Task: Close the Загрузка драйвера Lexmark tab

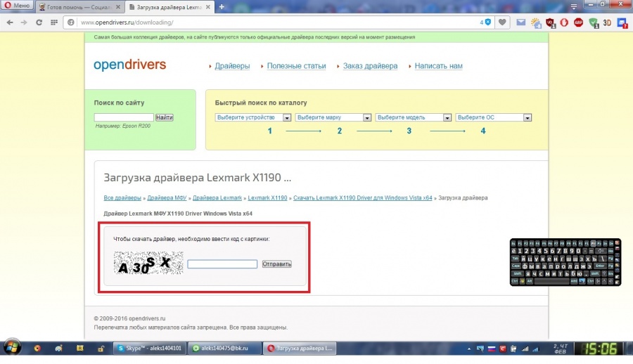Action: (208, 7)
